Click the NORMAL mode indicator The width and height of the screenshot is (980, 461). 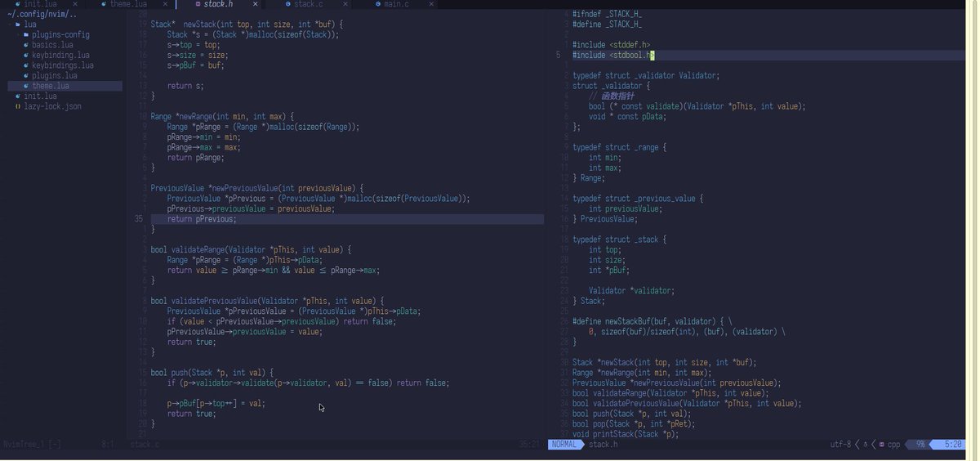pos(564,445)
